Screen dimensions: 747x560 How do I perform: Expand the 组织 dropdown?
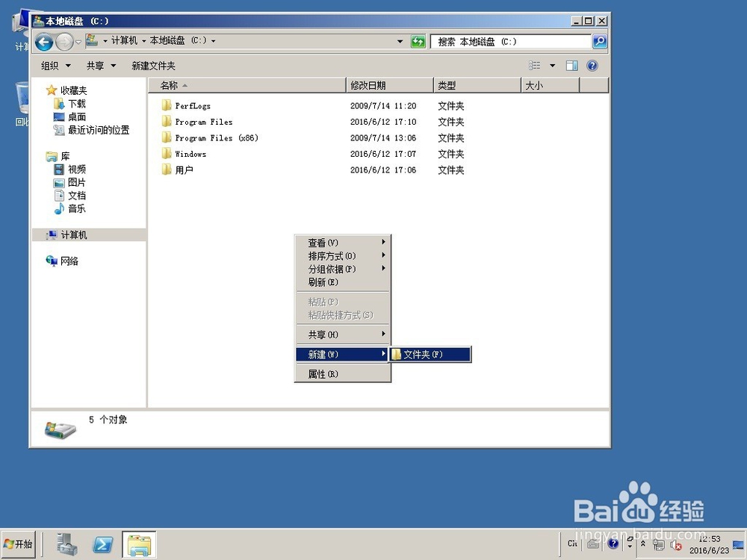click(x=55, y=65)
